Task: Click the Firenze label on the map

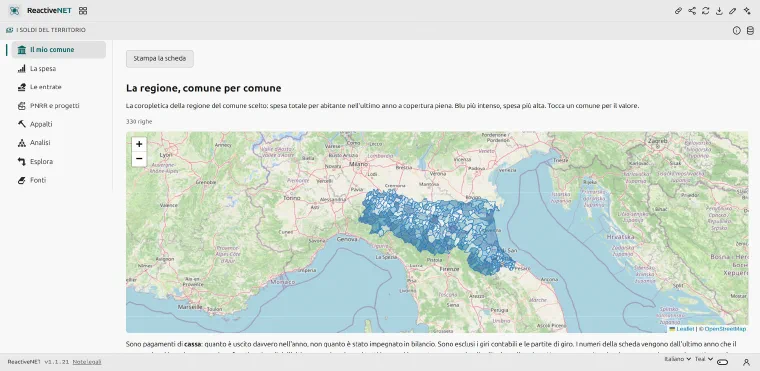Action: [x=449, y=269]
